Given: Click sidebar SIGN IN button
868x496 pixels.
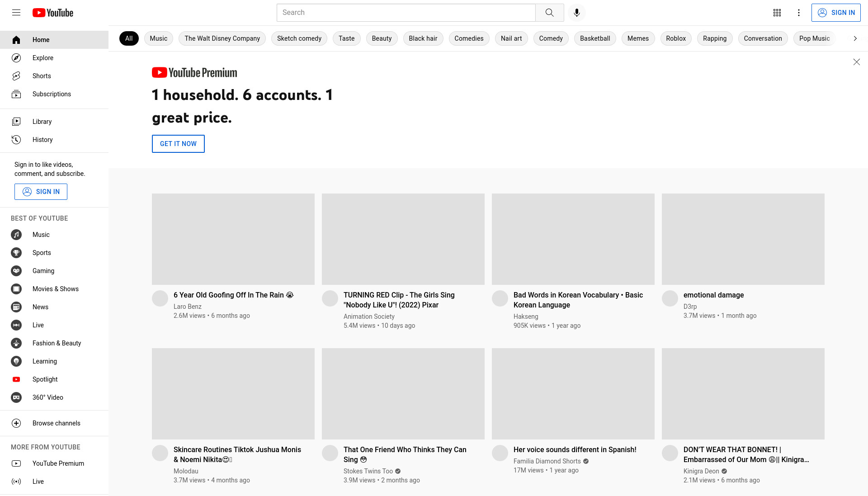Looking at the screenshot, I should (41, 192).
